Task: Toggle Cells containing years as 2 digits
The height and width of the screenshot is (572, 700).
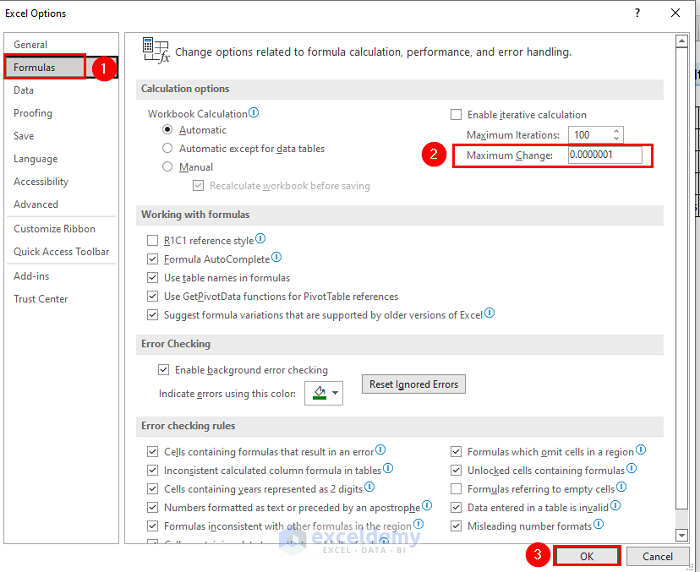Action: pos(152,489)
